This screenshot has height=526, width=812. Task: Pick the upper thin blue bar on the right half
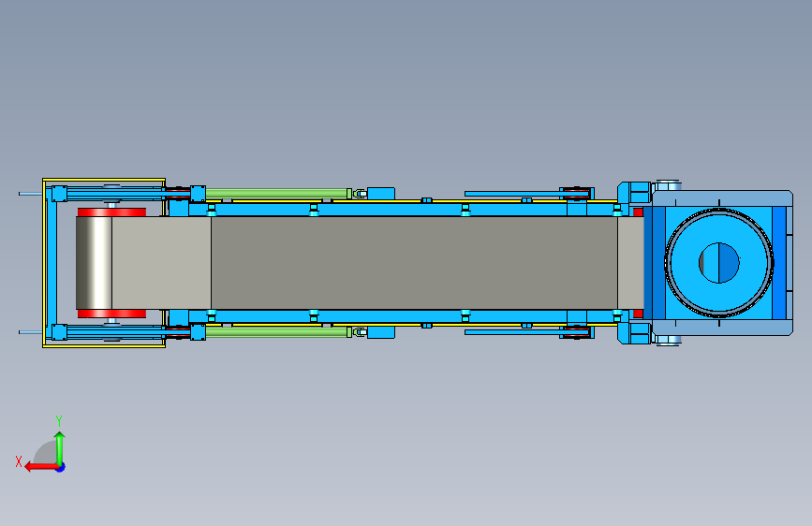(x=512, y=194)
